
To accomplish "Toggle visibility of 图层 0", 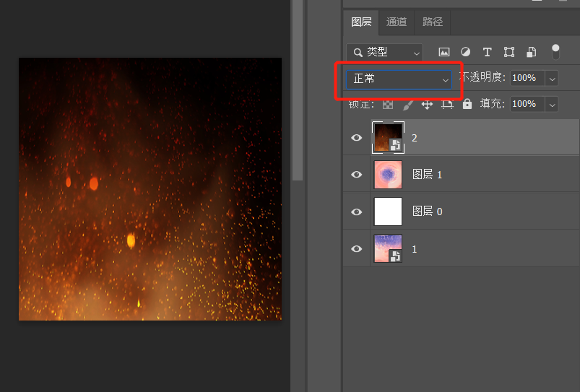I will pos(356,212).
